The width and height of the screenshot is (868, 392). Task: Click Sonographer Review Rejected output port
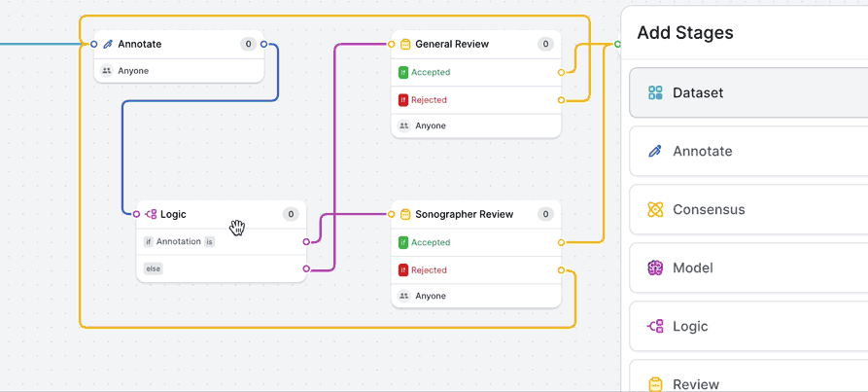[x=561, y=270]
